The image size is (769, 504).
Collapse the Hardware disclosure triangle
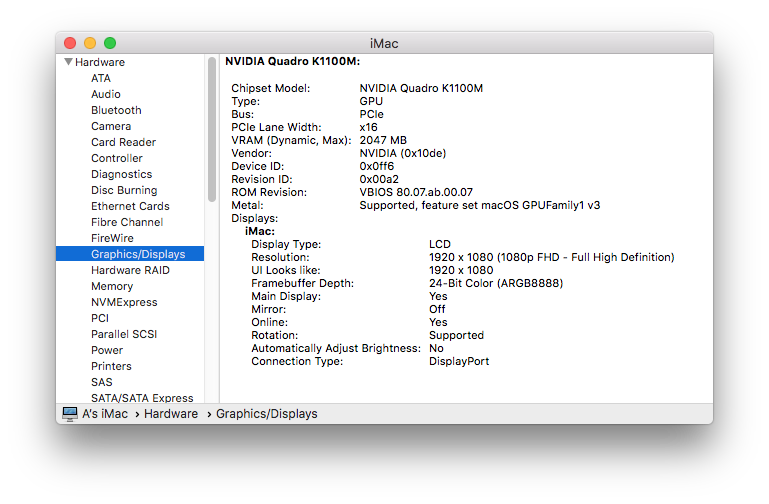68,62
